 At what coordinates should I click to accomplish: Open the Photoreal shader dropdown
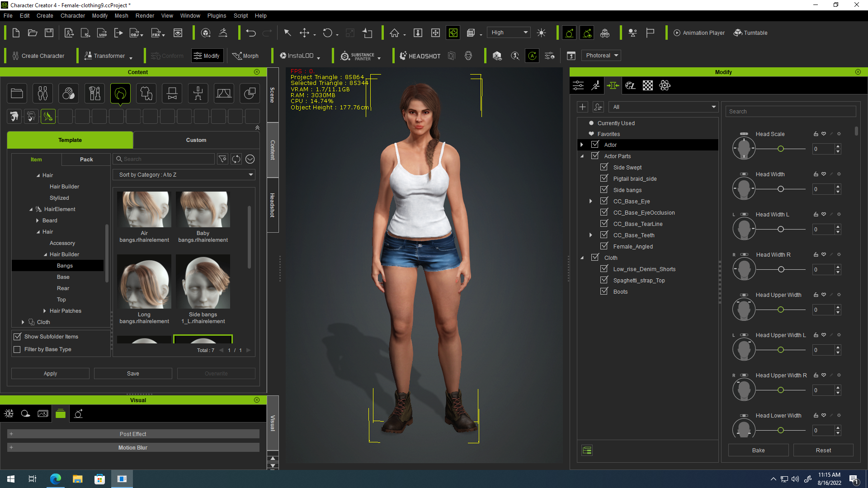tap(601, 56)
